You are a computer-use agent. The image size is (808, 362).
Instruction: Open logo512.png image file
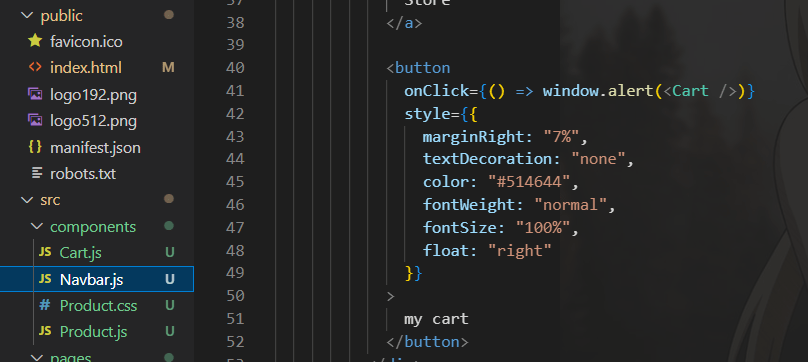93,122
